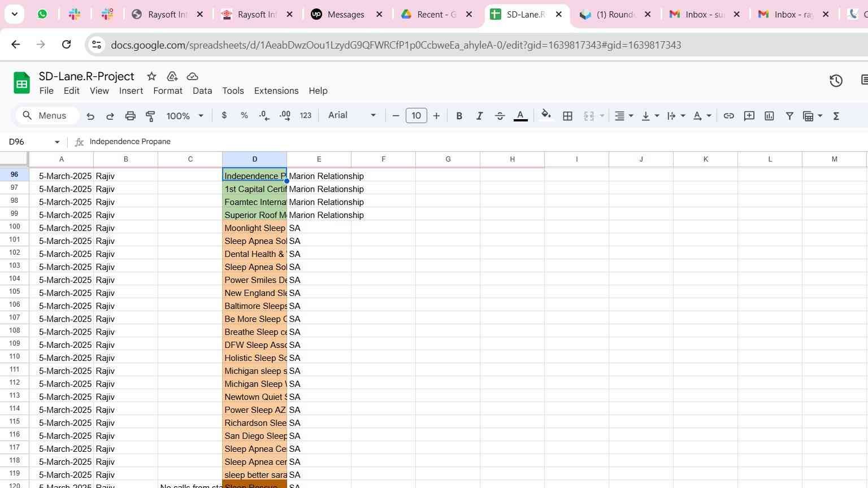868x488 pixels.
Task: Increase decimal places icon
Action: click(285, 115)
